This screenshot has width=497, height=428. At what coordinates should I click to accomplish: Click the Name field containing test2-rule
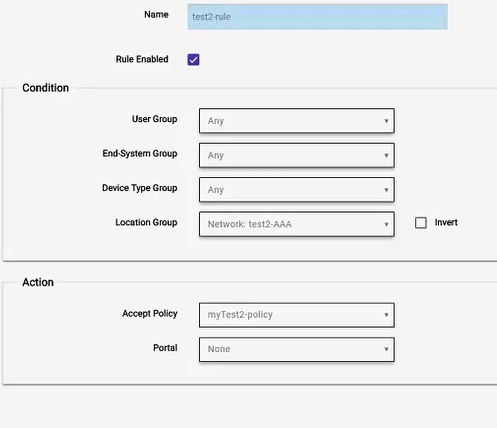(317, 17)
